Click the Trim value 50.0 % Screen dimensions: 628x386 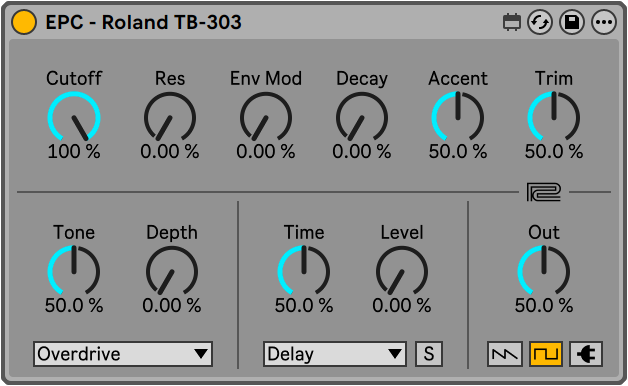pos(554,152)
